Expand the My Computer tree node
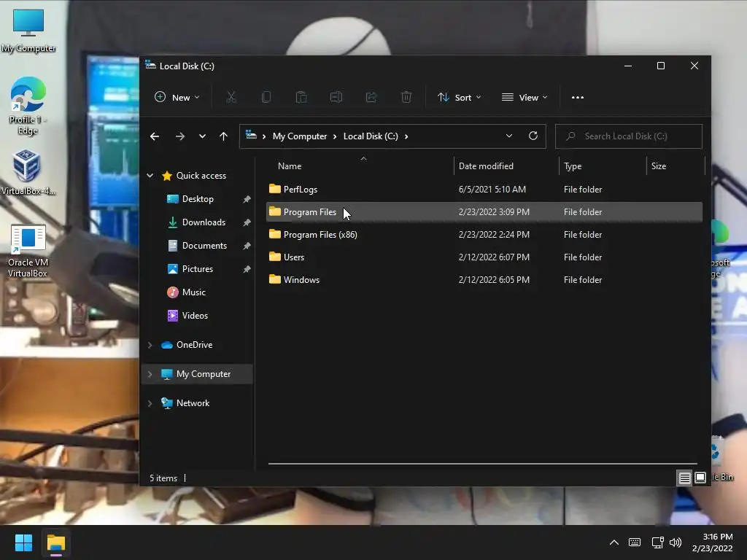Screen dimensions: 747x560 coord(150,374)
